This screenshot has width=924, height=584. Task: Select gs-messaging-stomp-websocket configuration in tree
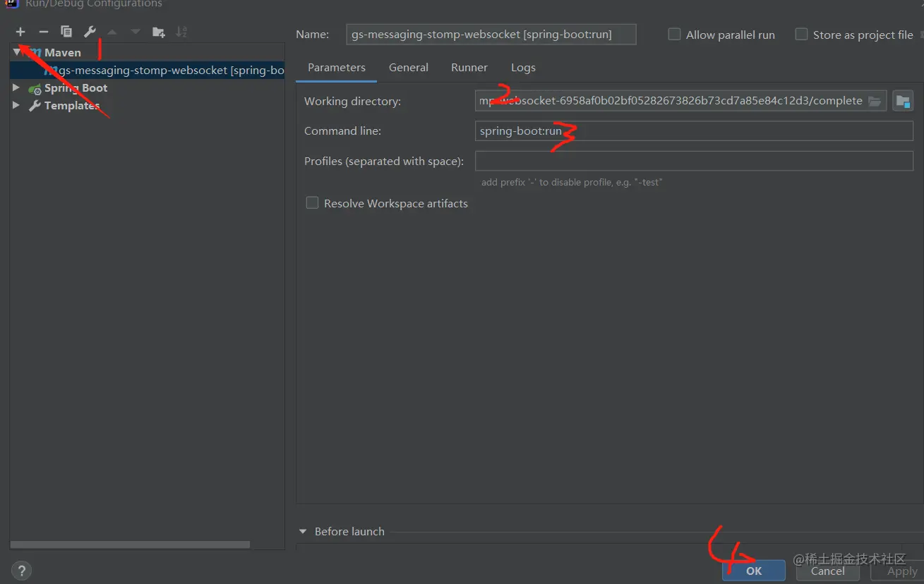[x=148, y=71]
